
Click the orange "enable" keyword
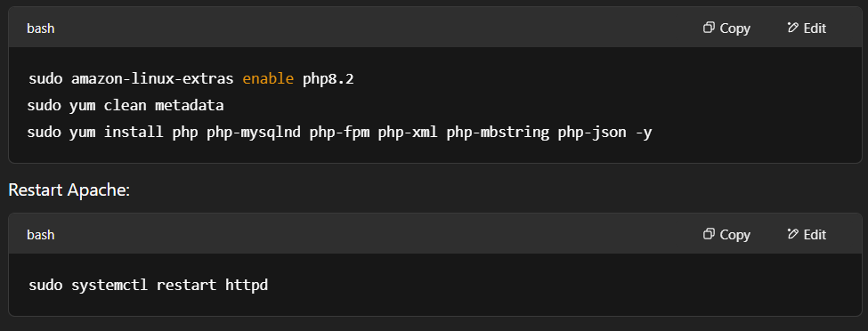(268, 79)
